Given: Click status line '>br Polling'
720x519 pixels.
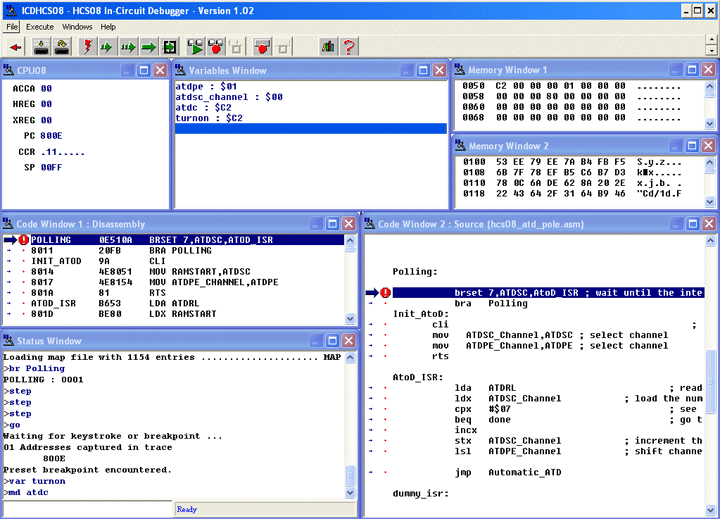Looking at the screenshot, I should point(34,368).
